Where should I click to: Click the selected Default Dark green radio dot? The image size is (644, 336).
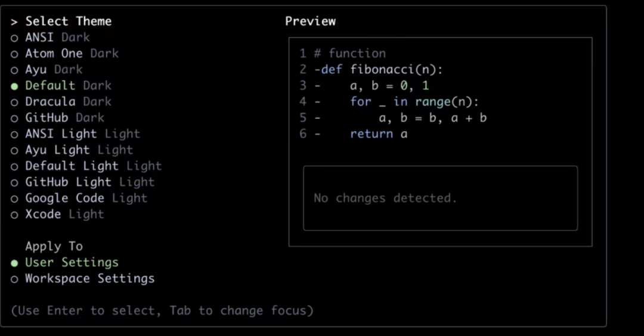[14, 86]
